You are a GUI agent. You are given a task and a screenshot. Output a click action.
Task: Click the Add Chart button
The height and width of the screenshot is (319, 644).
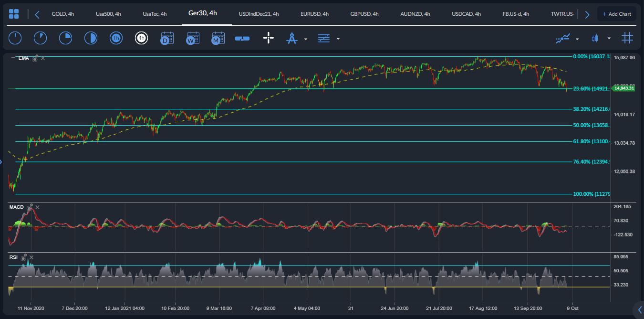[x=616, y=14]
